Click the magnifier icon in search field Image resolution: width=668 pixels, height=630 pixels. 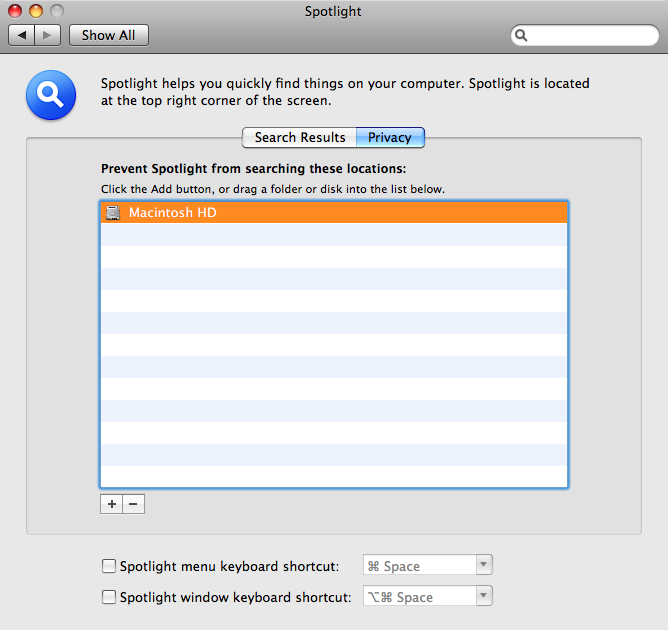pos(521,35)
